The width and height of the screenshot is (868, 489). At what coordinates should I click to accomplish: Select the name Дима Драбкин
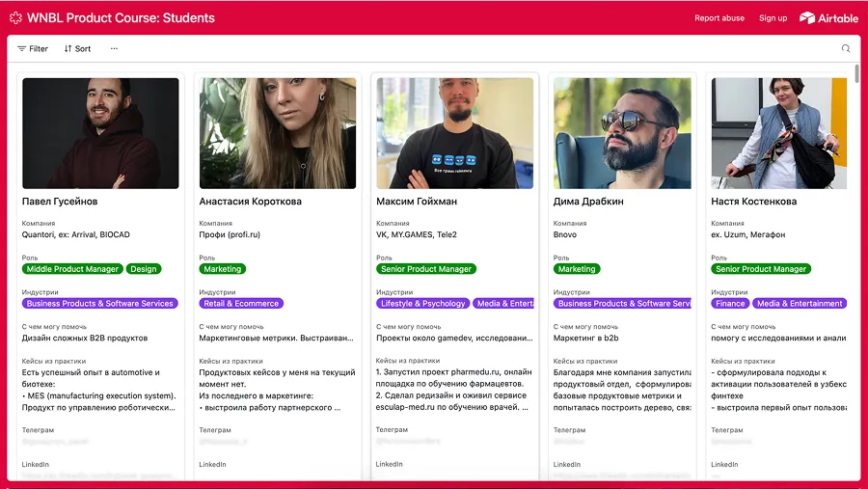pyautogui.click(x=588, y=202)
